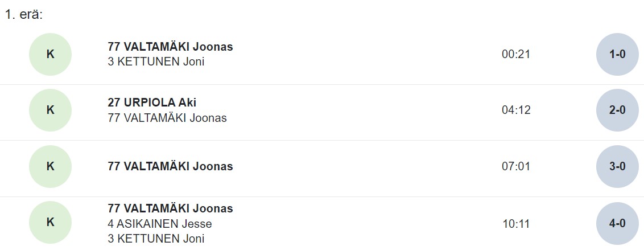
Task: Click the green K icon beside the 10:11 goal
Action: tap(50, 223)
